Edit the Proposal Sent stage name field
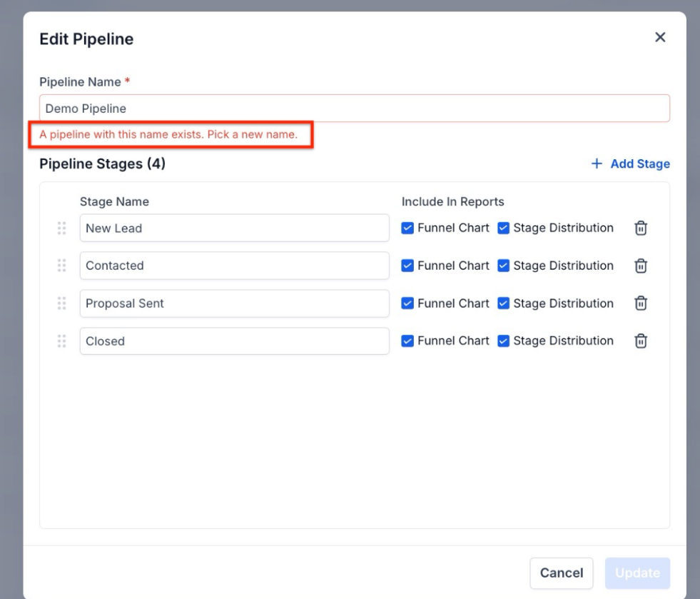This screenshot has height=599, width=700. [x=234, y=303]
